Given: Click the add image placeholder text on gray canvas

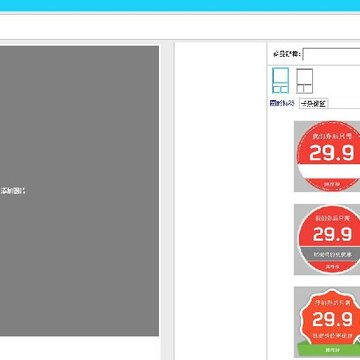Looking at the screenshot, I should click(x=13, y=191).
